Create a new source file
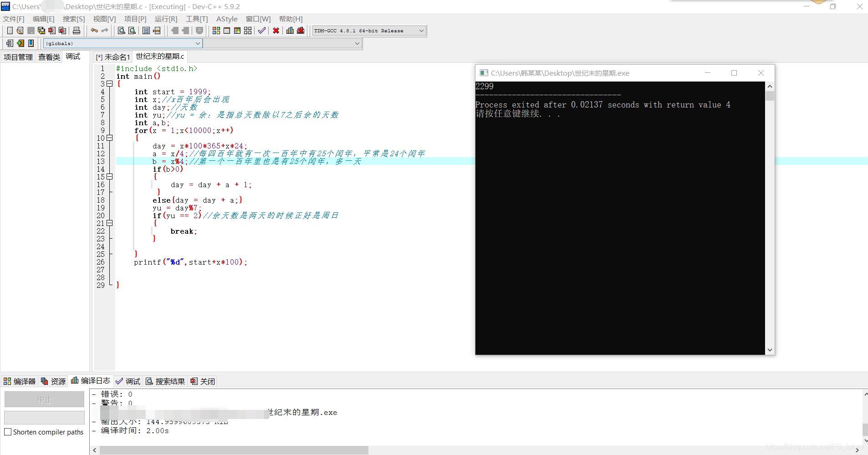This screenshot has width=868, height=455. coord(10,31)
